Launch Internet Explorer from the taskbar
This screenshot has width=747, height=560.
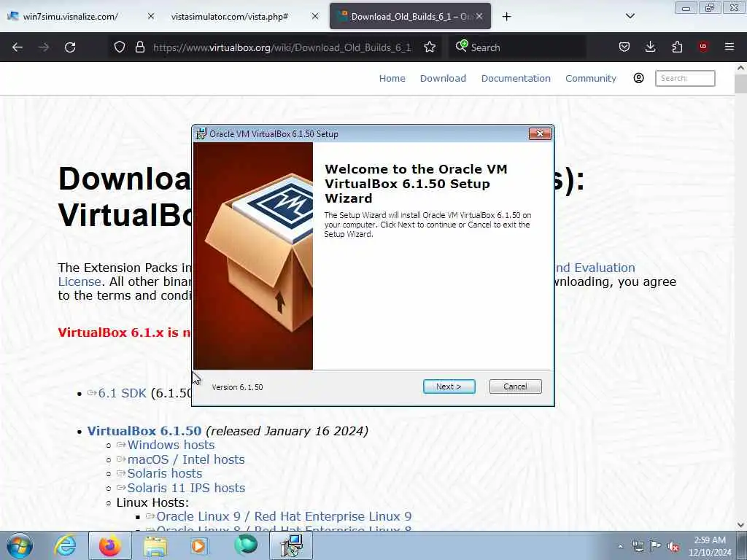click(x=65, y=545)
